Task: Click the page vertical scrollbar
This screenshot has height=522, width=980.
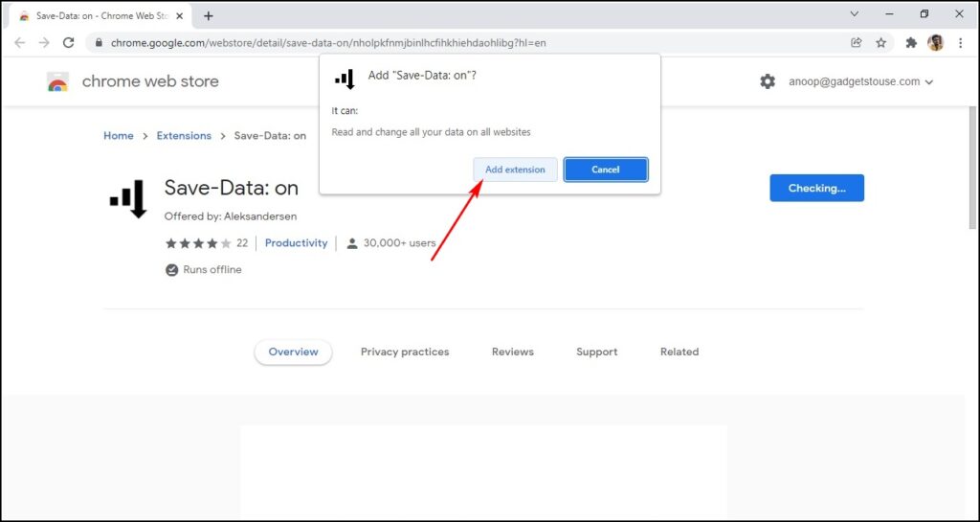Action: coord(972,168)
